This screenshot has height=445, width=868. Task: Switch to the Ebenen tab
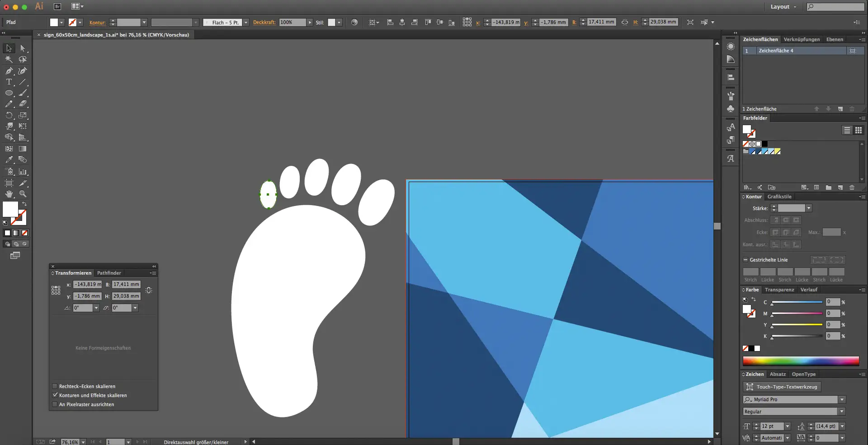click(x=835, y=39)
